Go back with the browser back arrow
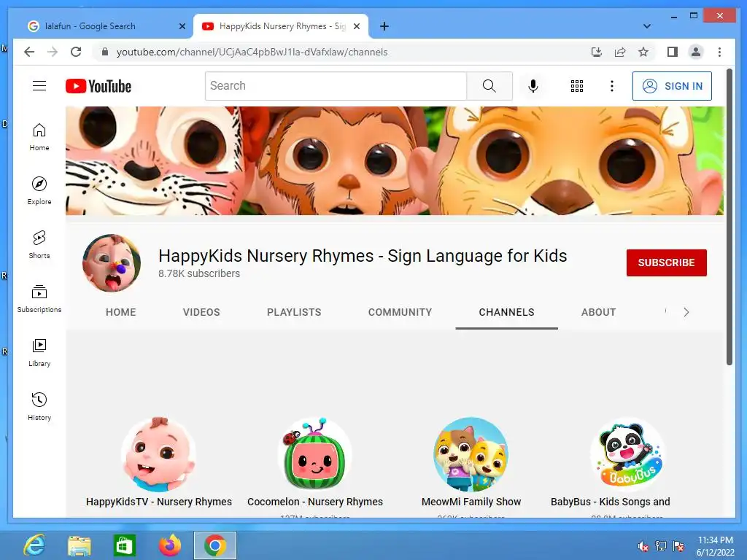Screen dimensions: 747x560 click(x=29, y=52)
